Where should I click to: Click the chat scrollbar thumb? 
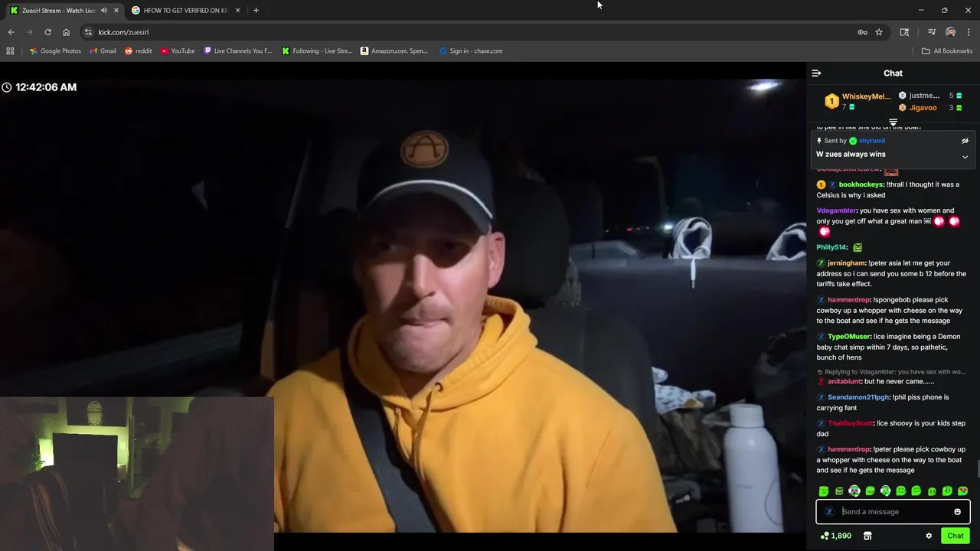click(978, 468)
